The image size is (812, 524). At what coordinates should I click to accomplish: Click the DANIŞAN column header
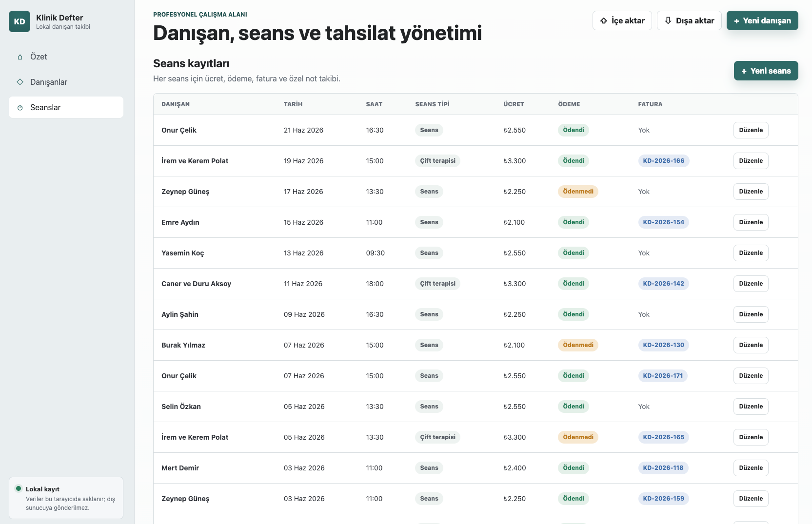176,104
